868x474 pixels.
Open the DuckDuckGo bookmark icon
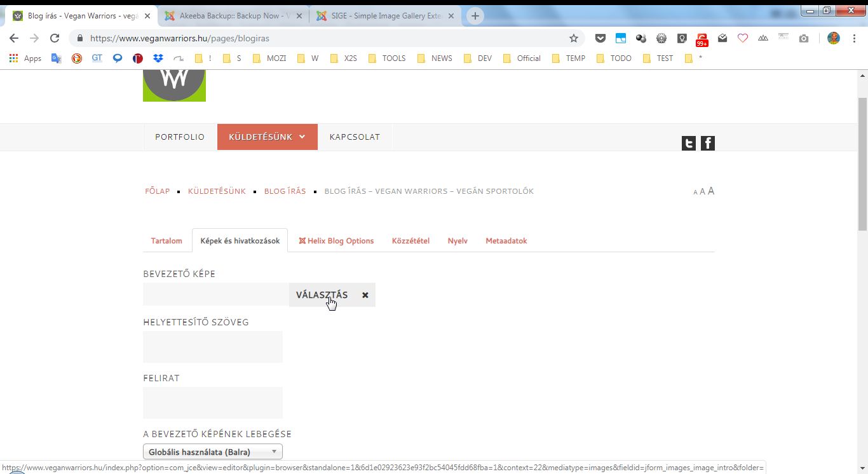point(77,58)
